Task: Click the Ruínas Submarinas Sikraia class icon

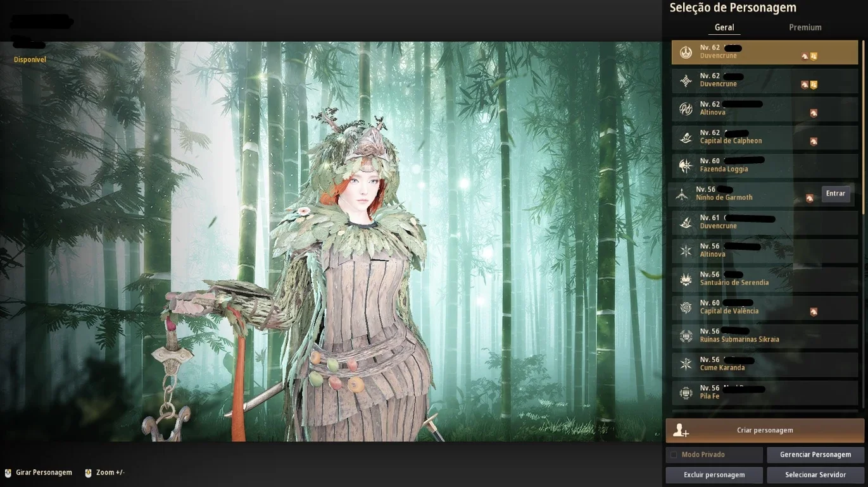Action: point(686,336)
